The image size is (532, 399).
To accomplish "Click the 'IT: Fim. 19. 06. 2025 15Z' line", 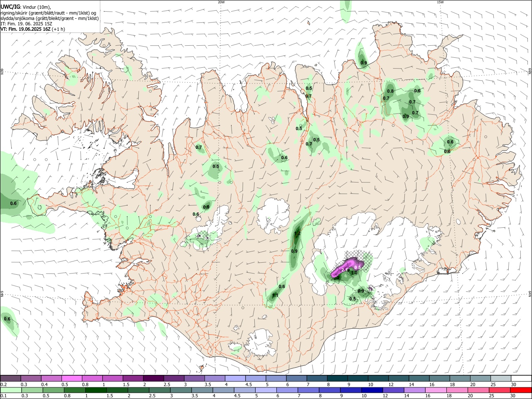I will (x=26, y=24).
